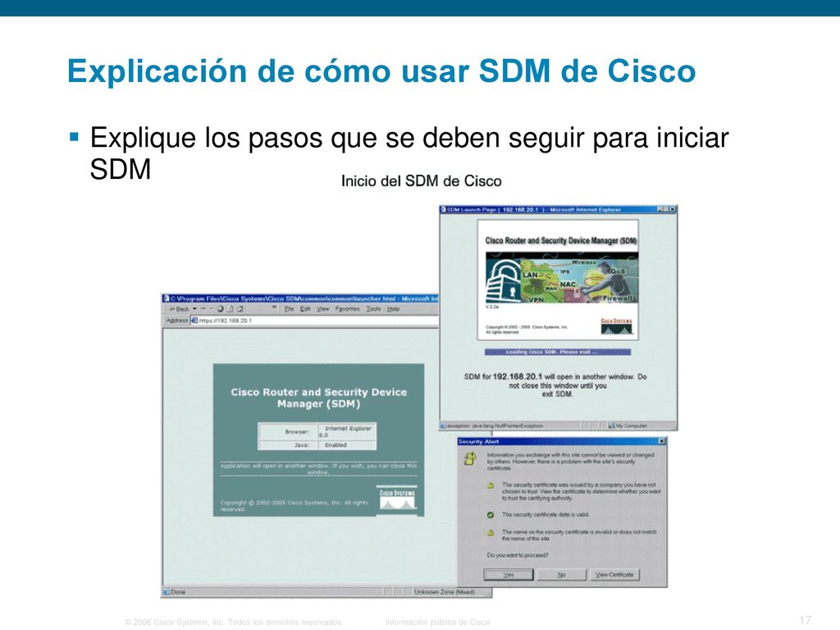Click No in the Security Alert dialog
Screen dimensions: 840x630
point(561,575)
